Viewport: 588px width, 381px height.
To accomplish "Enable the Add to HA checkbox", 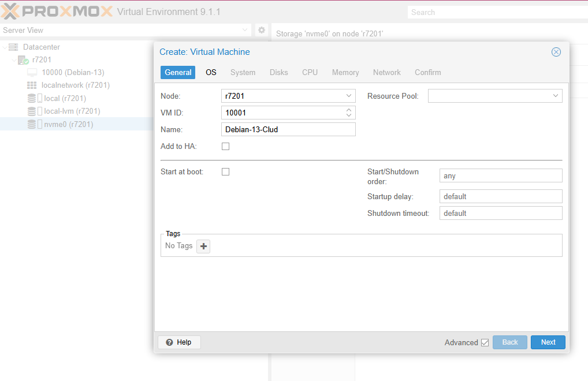I will (226, 146).
